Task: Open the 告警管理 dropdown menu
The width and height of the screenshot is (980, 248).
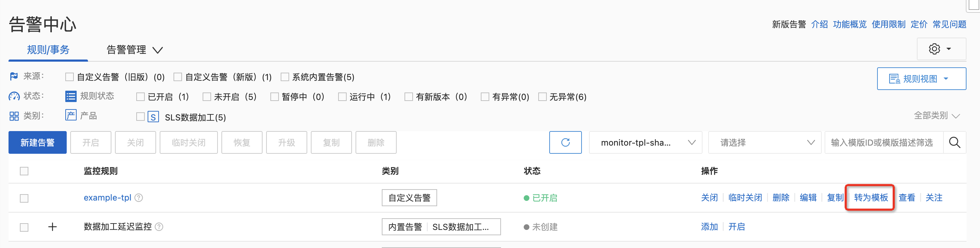Action: pyautogui.click(x=135, y=50)
